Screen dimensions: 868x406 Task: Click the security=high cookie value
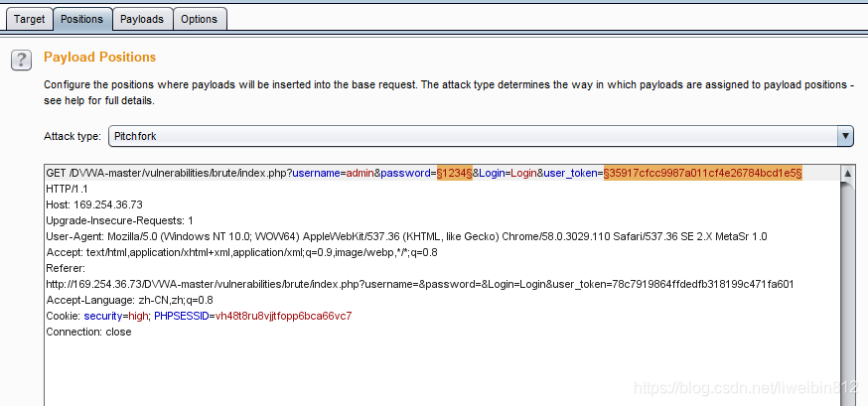click(116, 317)
